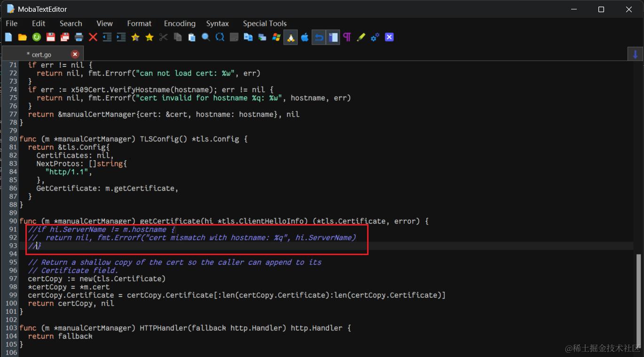Print the document via printer icon
The image size is (644, 357).
79,37
